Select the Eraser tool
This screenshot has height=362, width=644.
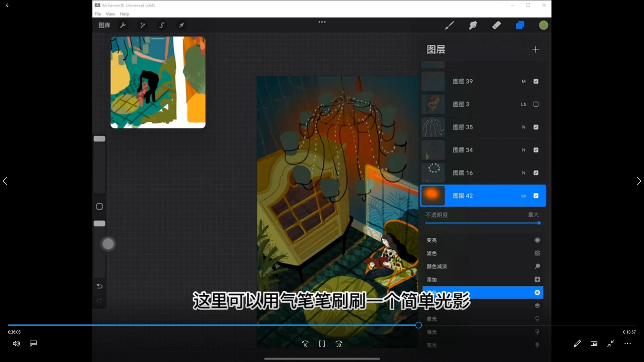[496, 25]
